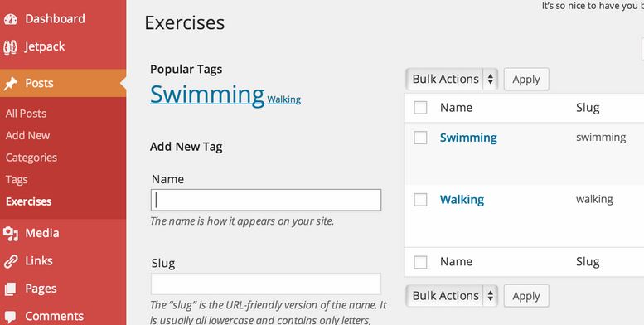Click the Media icon in sidebar
The width and height of the screenshot is (644, 325).
pyautogui.click(x=11, y=233)
